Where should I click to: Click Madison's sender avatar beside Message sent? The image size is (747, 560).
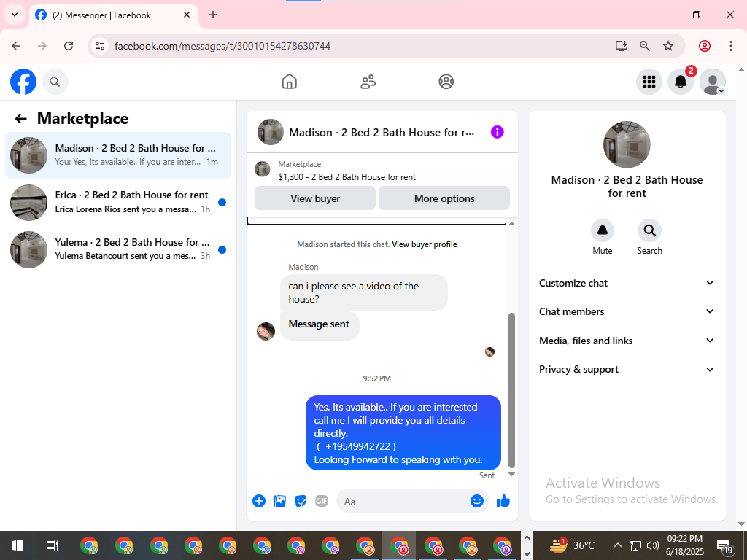(x=266, y=332)
